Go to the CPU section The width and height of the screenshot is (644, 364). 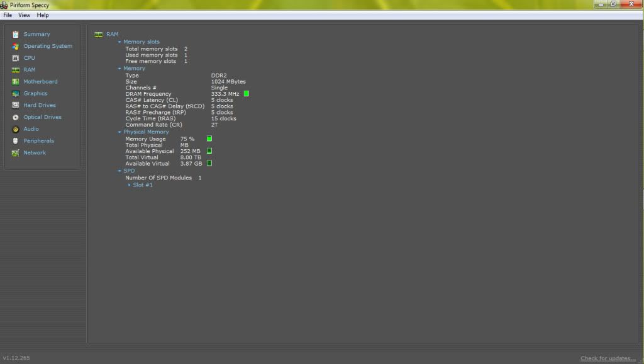click(29, 58)
